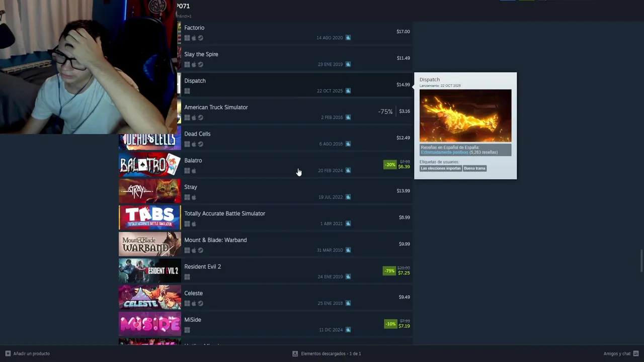Open the Slay the Spire title link
This screenshot has width=644, height=362.
click(x=201, y=54)
